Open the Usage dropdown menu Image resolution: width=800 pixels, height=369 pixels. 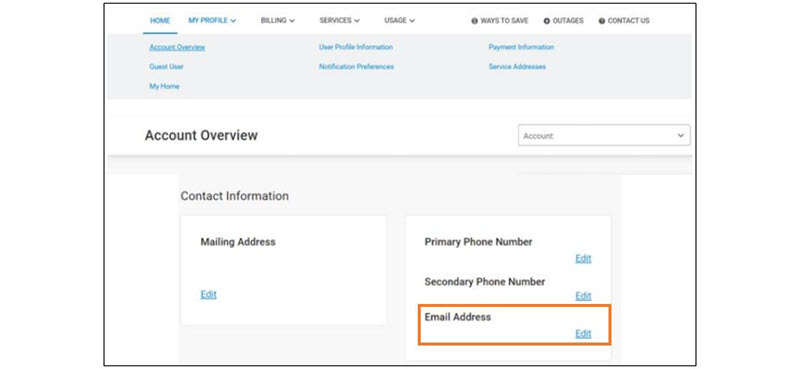tap(399, 21)
